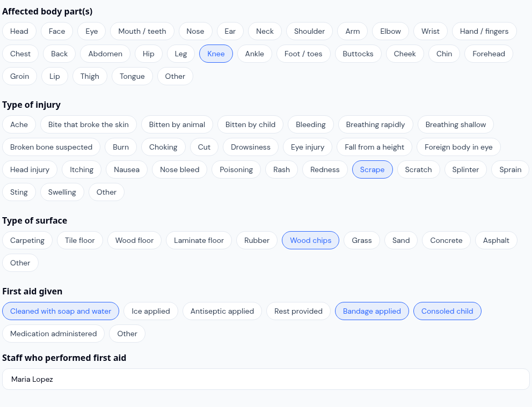The height and width of the screenshot is (407, 532).
Task: Mark the Nose bleed injury chip
Action: coord(179,169)
